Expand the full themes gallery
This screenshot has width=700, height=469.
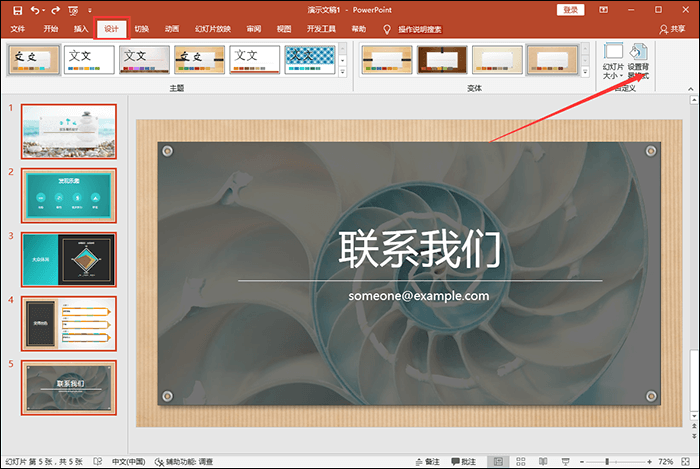(343, 71)
